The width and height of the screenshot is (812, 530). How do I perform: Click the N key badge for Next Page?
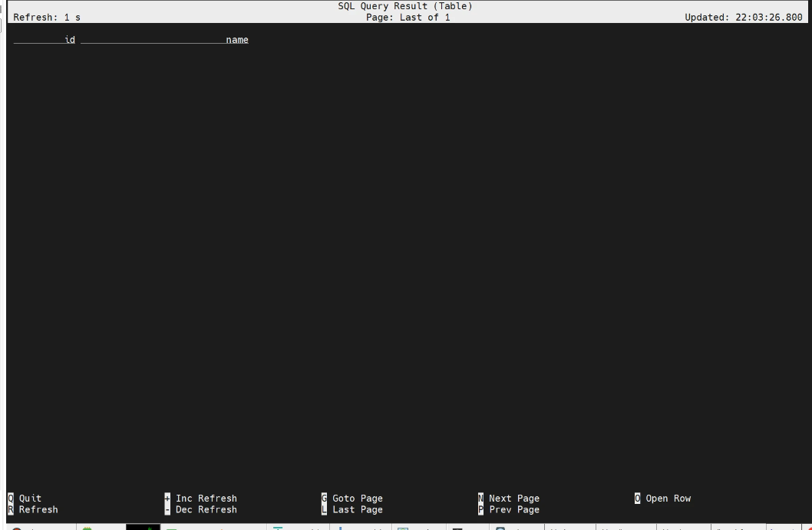pyautogui.click(x=480, y=499)
